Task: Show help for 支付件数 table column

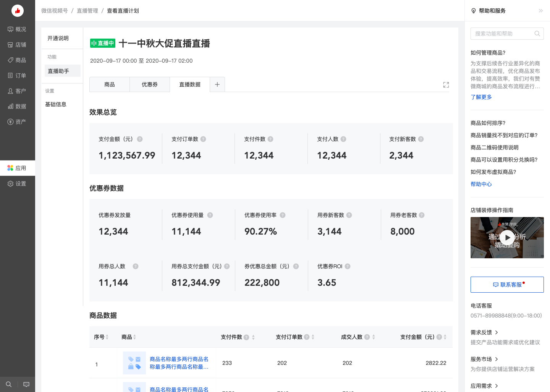Action: pyautogui.click(x=246, y=337)
